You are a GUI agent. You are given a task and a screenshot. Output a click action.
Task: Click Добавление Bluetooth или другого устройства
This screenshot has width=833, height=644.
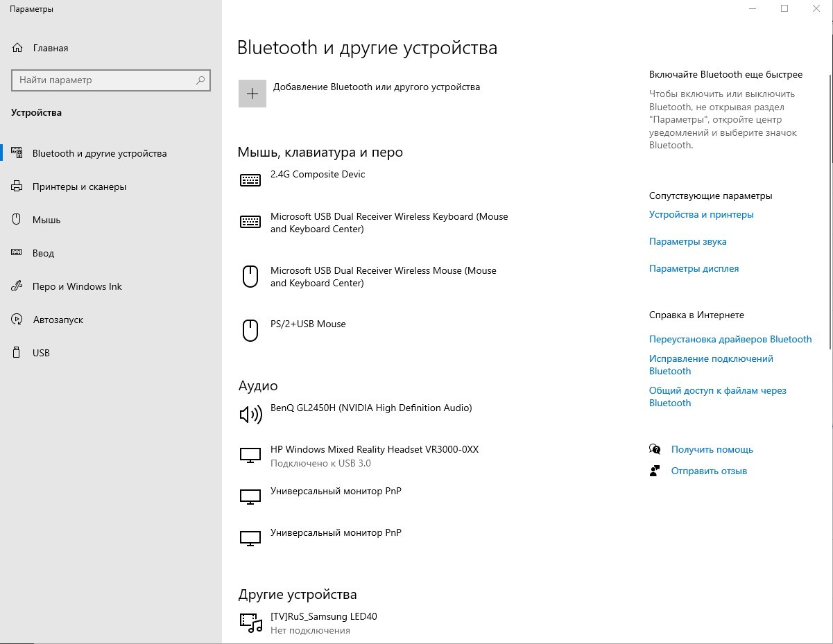point(377,87)
